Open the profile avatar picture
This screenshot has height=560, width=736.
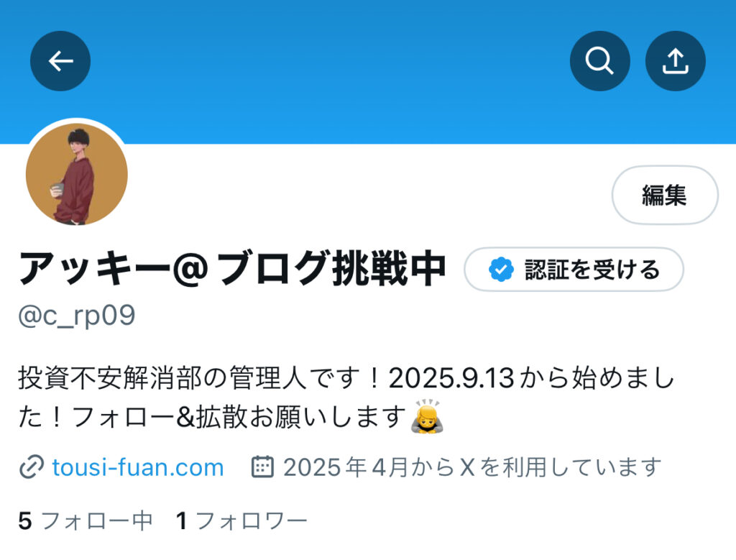pos(76,174)
